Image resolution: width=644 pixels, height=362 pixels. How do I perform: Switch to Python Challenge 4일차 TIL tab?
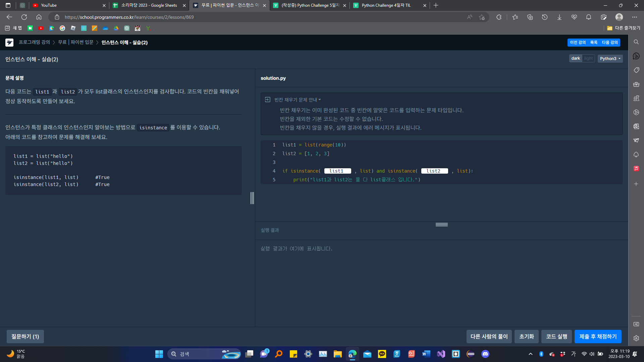[386, 5]
